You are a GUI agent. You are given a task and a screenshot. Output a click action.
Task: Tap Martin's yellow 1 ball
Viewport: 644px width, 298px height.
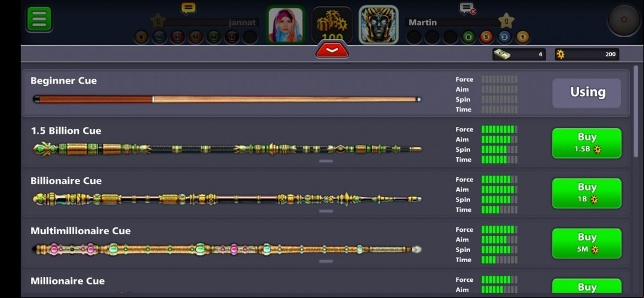pos(522,37)
